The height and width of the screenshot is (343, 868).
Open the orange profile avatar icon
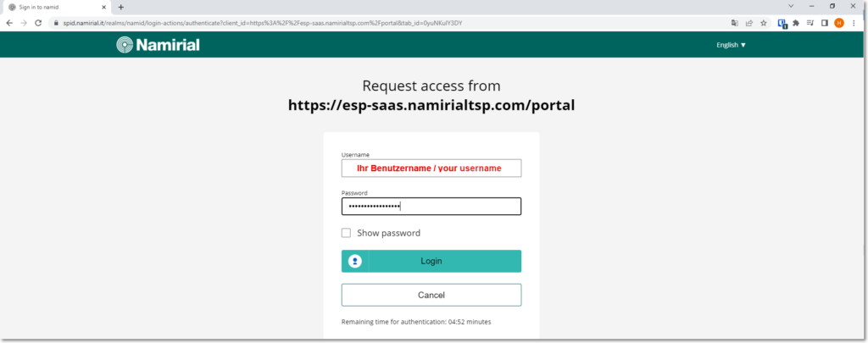coord(839,23)
